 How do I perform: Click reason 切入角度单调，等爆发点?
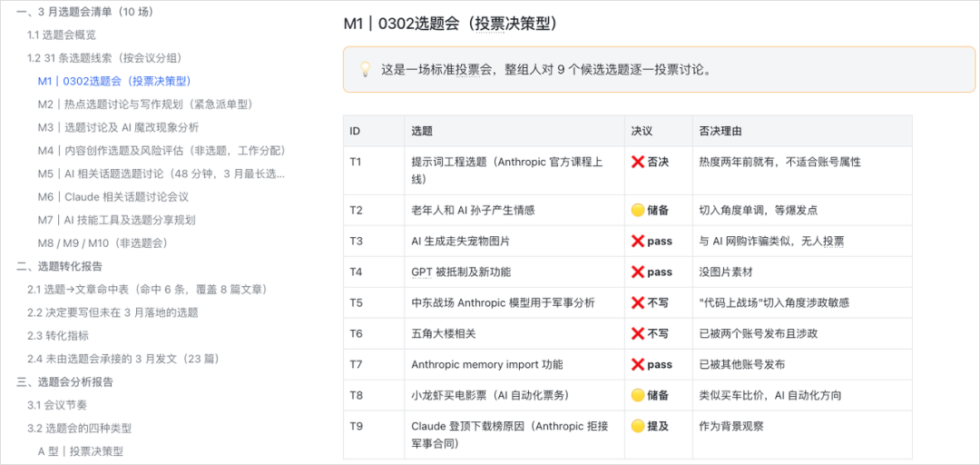click(x=758, y=211)
